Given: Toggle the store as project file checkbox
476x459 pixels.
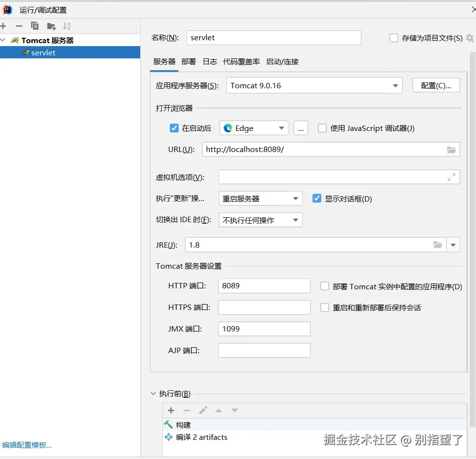Looking at the screenshot, I should [x=394, y=38].
